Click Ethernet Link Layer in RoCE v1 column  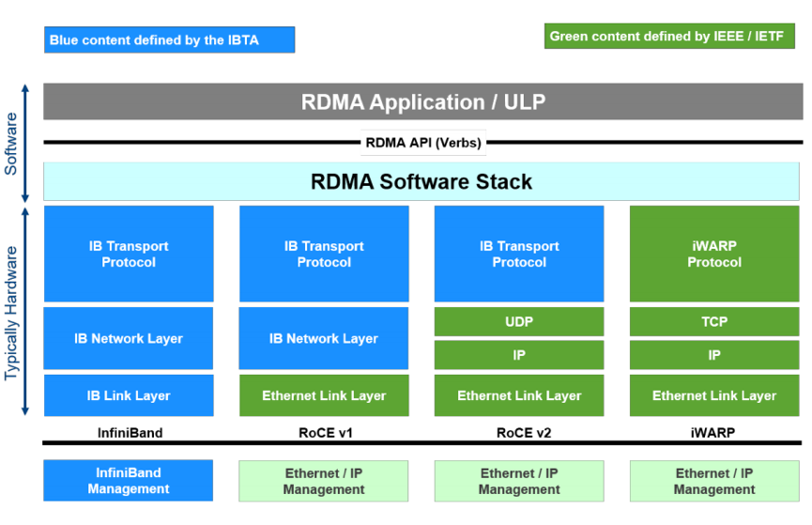click(324, 395)
